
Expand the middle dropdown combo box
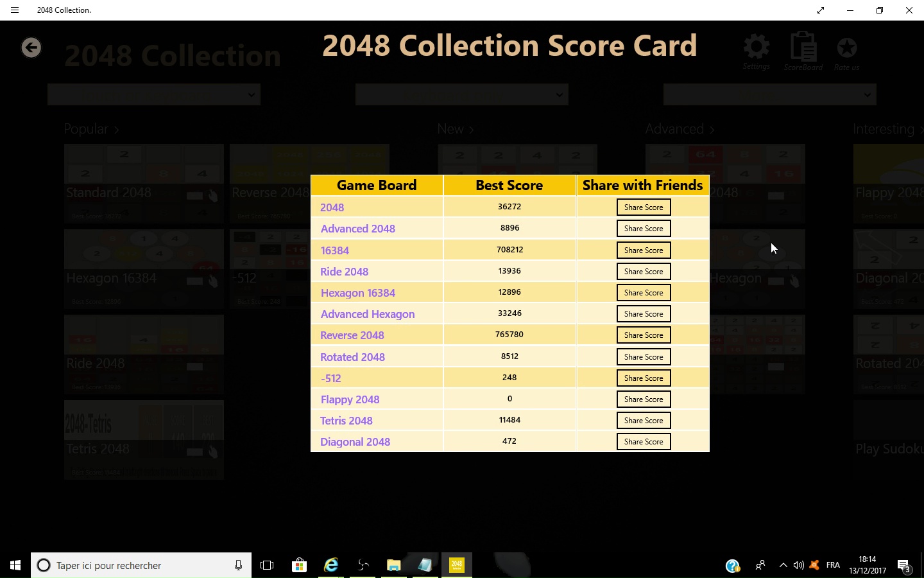(x=462, y=95)
